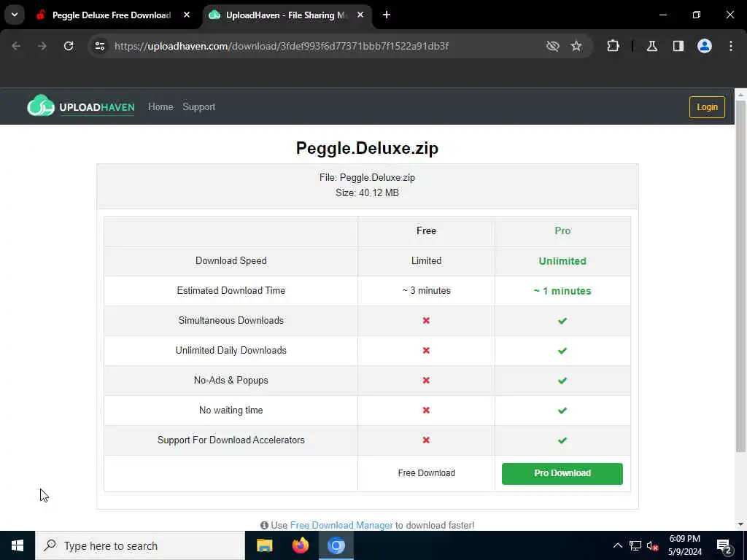Screen dimensions: 747x560
Task: Open Chrome three-dot menu
Action: [731, 46]
